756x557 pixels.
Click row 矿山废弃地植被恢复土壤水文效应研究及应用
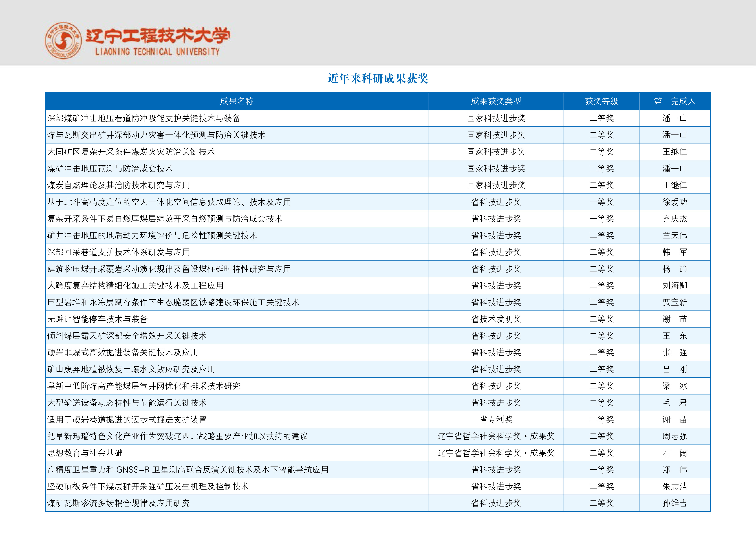click(x=378, y=369)
